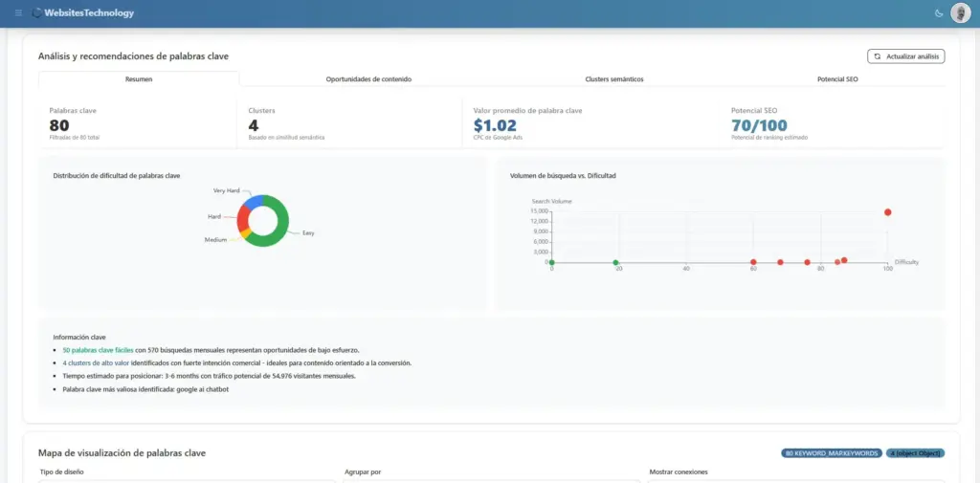Viewport: 980px width, 483px height.
Task: Toggle dark mode with the moon icon
Action: (x=939, y=13)
